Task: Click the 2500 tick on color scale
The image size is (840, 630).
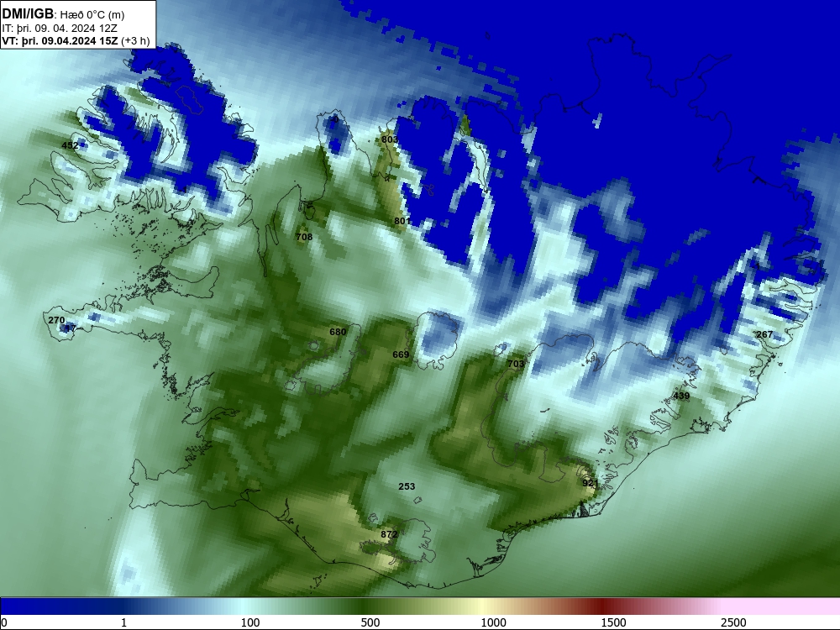Action: 733,622
